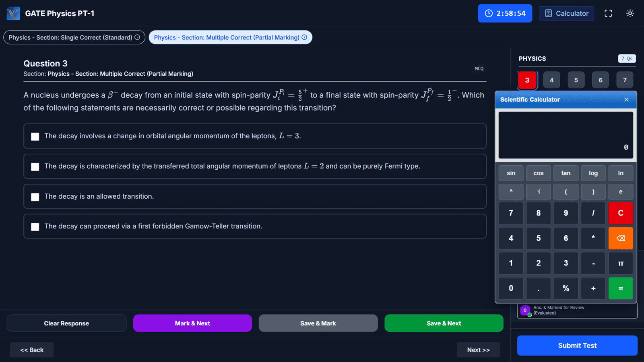Switch theme using the sun icon
This screenshot has width=644, height=362.
[x=630, y=13]
